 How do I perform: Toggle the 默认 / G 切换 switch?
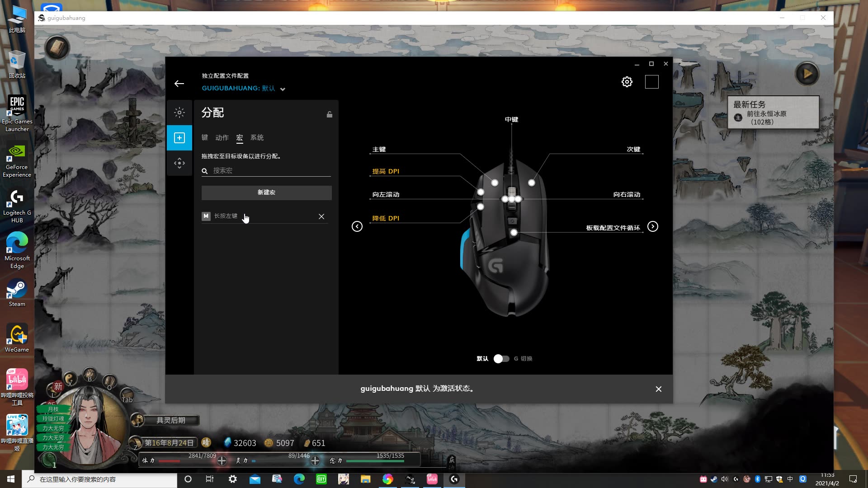(x=501, y=358)
